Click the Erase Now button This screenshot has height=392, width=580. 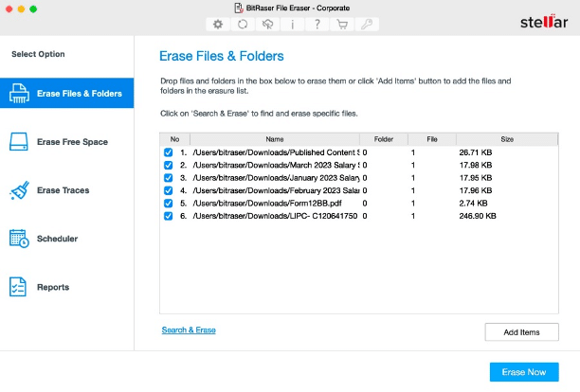click(524, 372)
